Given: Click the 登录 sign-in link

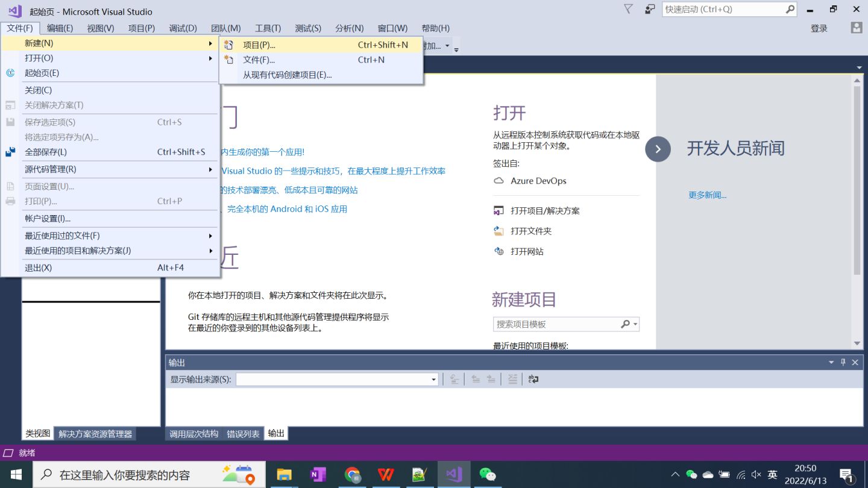Looking at the screenshot, I should pyautogui.click(x=819, y=28).
